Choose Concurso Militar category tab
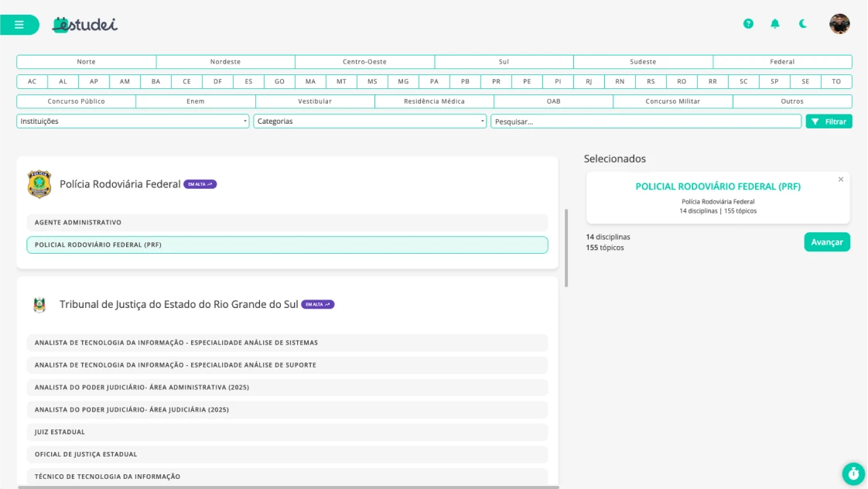Screen dimensions: 868x489 point(673,101)
